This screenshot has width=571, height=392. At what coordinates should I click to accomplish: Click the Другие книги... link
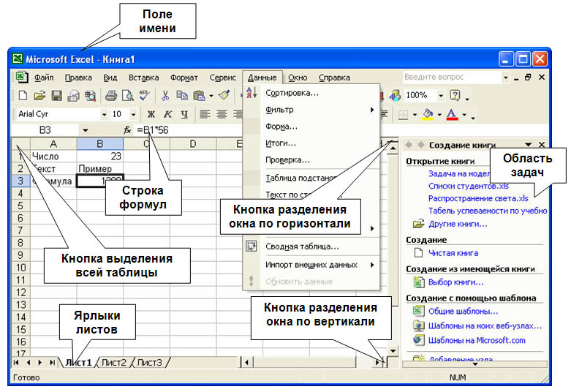tap(458, 224)
